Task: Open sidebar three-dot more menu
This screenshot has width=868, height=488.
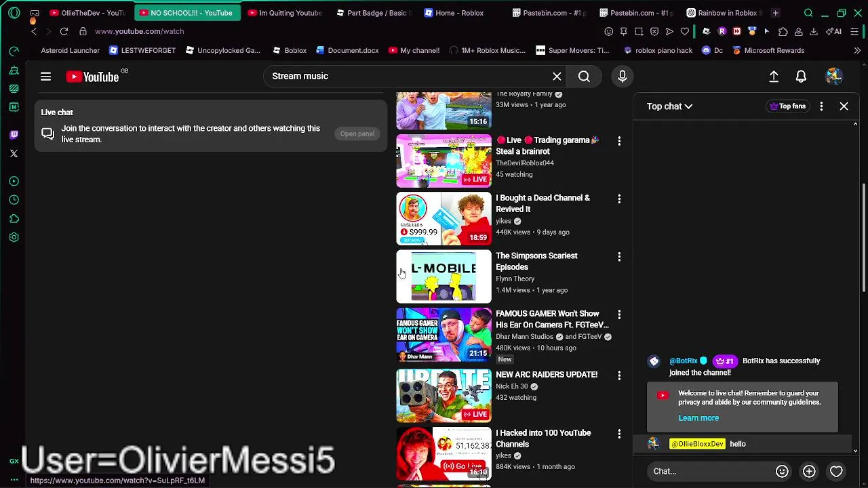Action: click(x=14, y=479)
